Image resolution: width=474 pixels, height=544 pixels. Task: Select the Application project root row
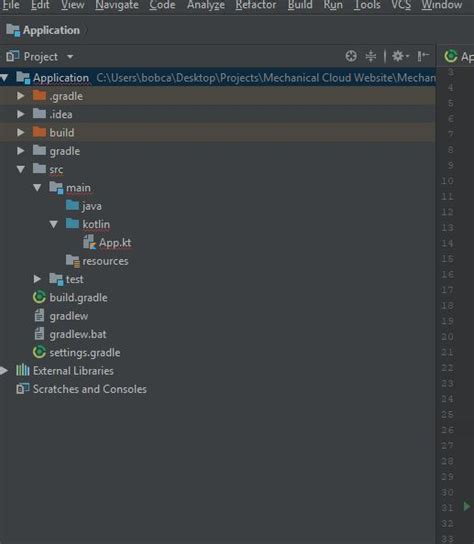[218, 78]
